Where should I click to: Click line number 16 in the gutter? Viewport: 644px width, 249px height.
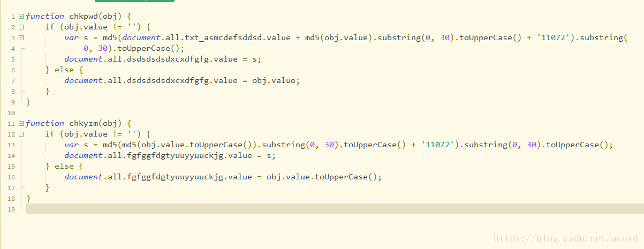click(11, 177)
